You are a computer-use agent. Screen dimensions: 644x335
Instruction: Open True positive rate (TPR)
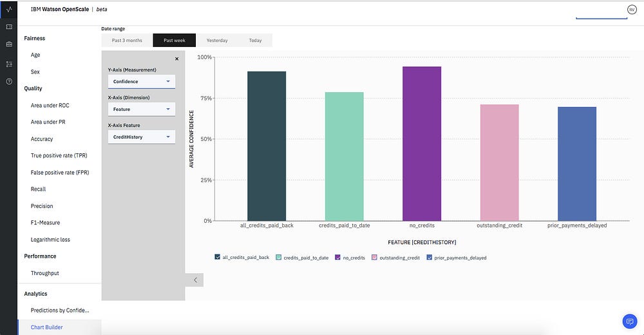pos(59,155)
